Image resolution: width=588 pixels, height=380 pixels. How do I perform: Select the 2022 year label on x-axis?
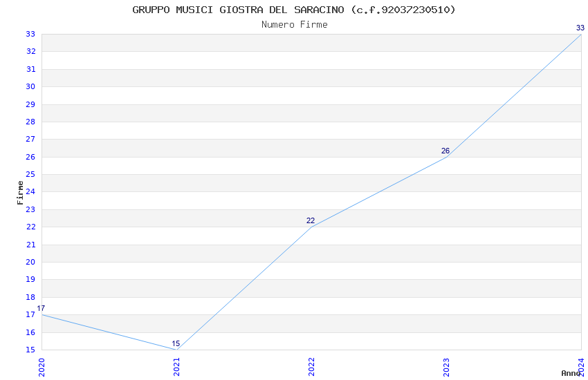pyautogui.click(x=311, y=368)
